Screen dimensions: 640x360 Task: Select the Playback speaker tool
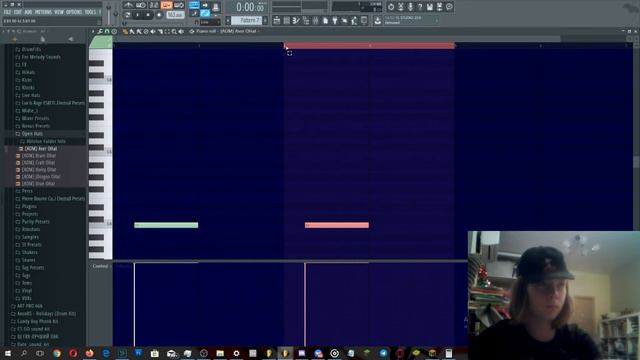pyautogui.click(x=181, y=31)
